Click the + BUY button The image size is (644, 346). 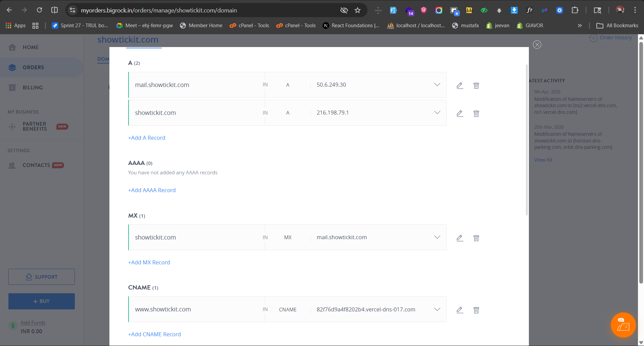coord(42,301)
